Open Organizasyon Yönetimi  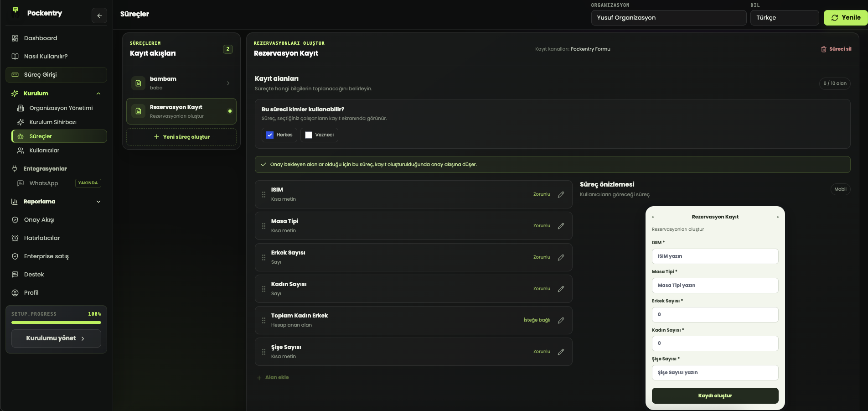(59, 108)
